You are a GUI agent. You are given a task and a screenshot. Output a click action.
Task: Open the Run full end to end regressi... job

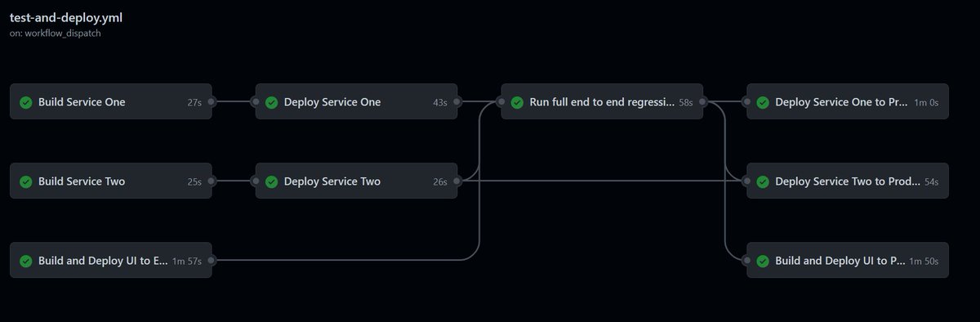(x=603, y=102)
